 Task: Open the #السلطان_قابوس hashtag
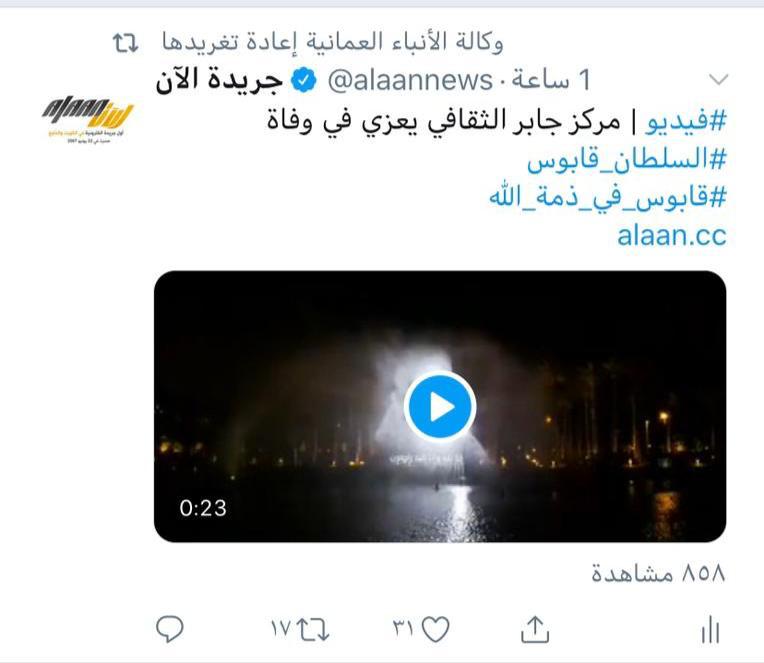627,159
